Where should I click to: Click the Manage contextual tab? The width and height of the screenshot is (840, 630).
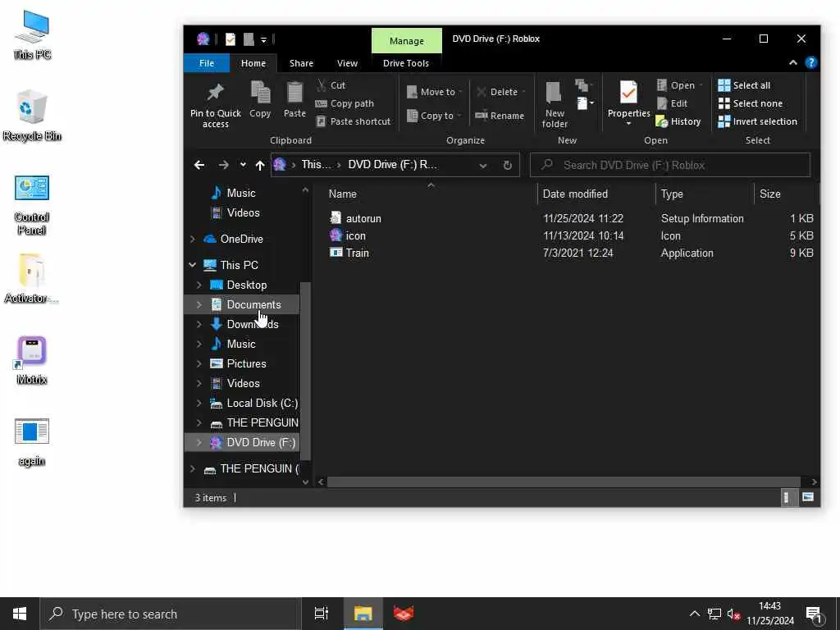point(407,41)
